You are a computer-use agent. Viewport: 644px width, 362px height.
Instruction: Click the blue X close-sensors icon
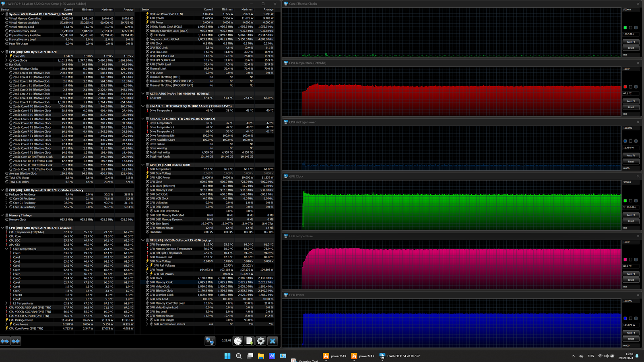[x=272, y=341]
